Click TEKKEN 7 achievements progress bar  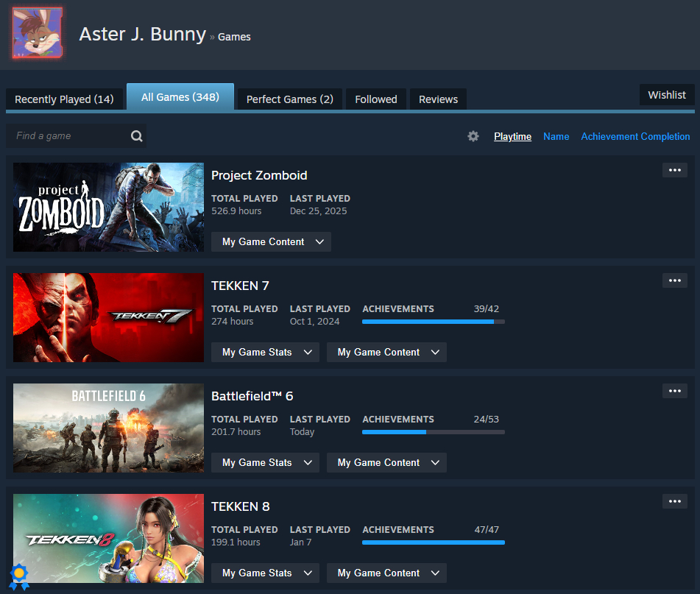click(433, 322)
